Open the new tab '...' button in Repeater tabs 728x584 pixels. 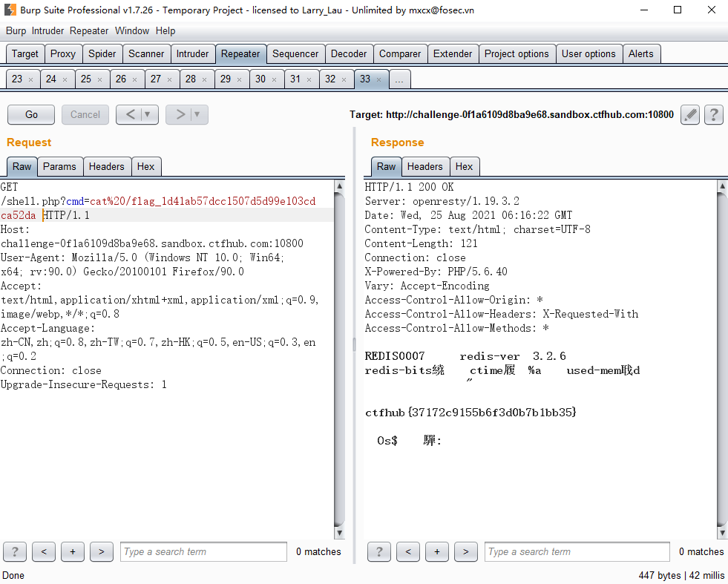tap(399, 79)
